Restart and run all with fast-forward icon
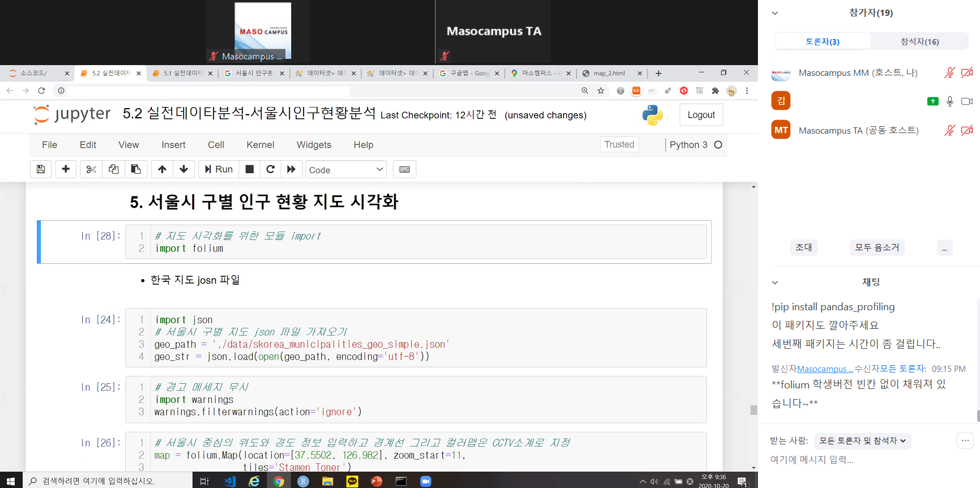 pyautogui.click(x=291, y=169)
